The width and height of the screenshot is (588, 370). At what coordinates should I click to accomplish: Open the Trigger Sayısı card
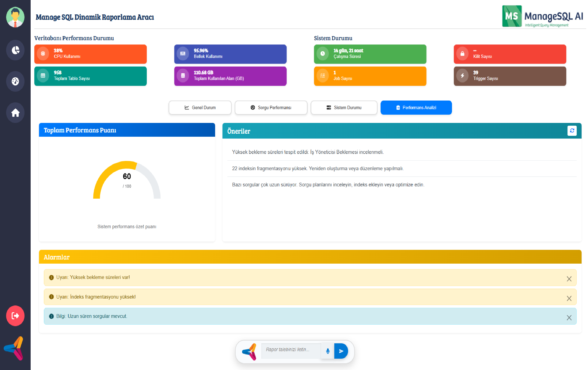[x=510, y=76]
